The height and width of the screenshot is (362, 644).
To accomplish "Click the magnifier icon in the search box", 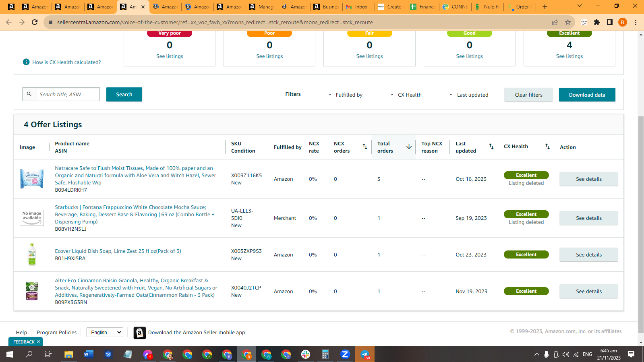I will click(x=29, y=94).
